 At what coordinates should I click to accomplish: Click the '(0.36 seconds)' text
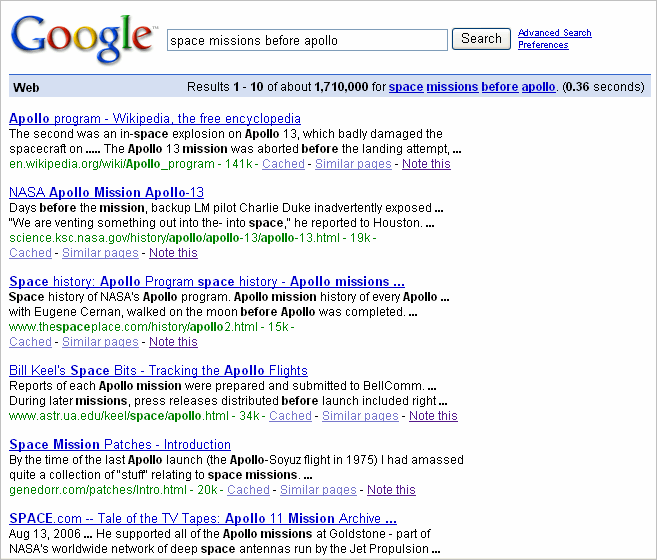click(603, 87)
